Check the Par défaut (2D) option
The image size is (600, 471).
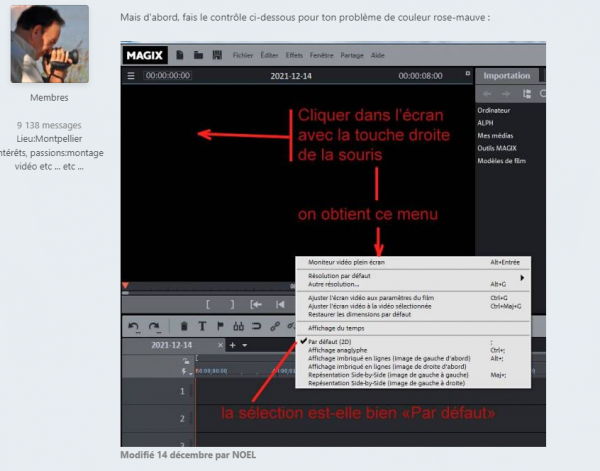point(413,342)
